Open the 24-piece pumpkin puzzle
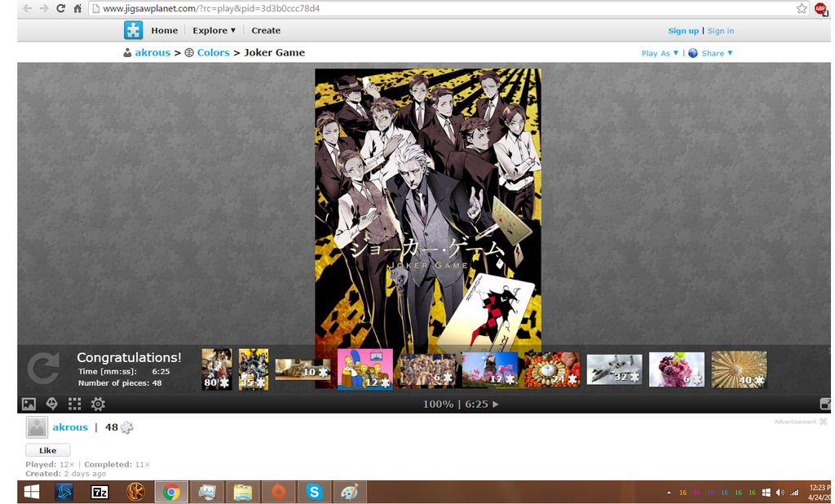Viewport: 835px width, 504px height. (x=552, y=369)
